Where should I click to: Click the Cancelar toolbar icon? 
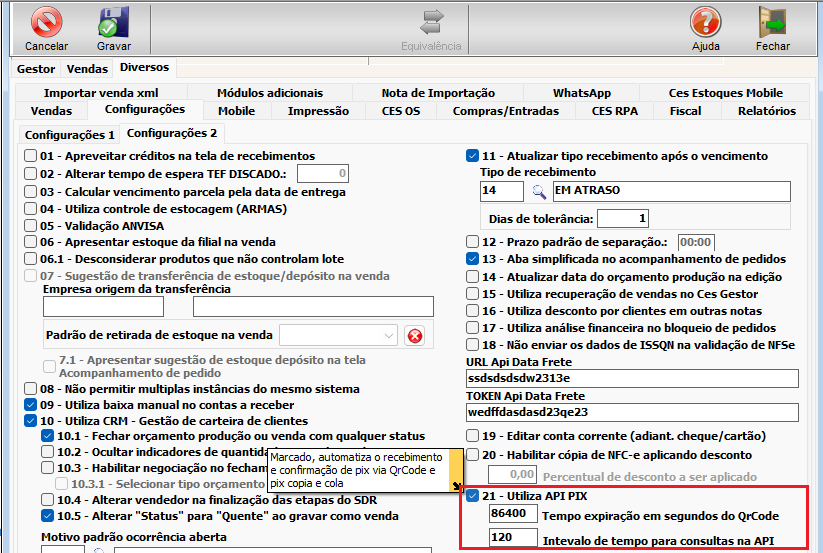pos(46,22)
